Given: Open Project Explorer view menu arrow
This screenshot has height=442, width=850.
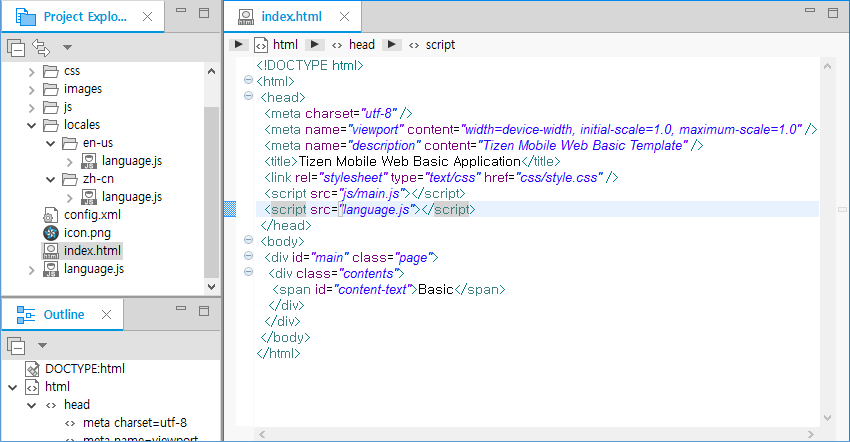Looking at the screenshot, I should click(67, 47).
